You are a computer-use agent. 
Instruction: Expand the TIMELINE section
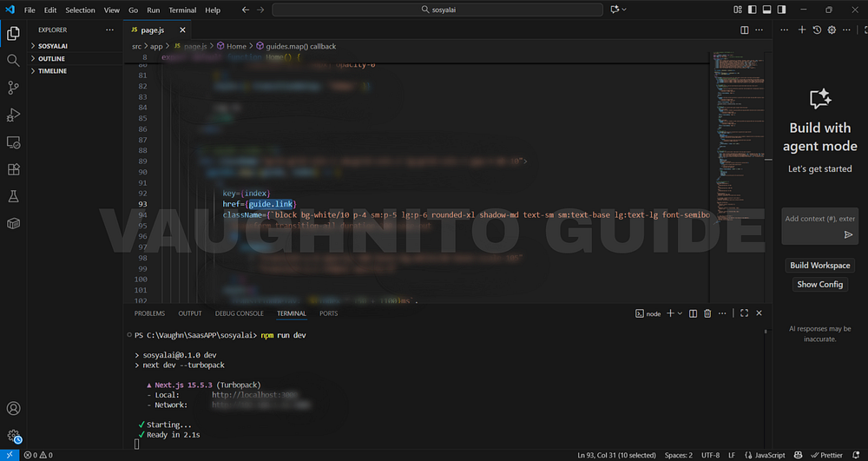point(76,71)
